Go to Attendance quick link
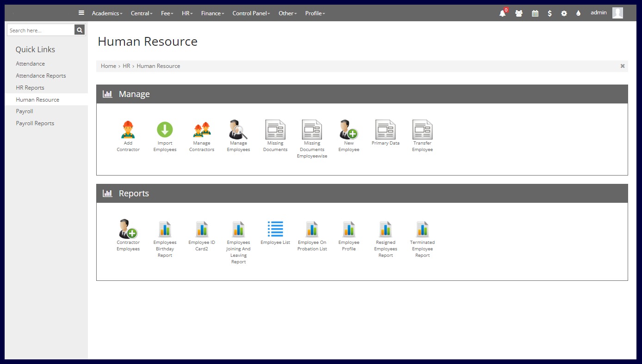The height and width of the screenshot is (364, 642). click(31, 64)
